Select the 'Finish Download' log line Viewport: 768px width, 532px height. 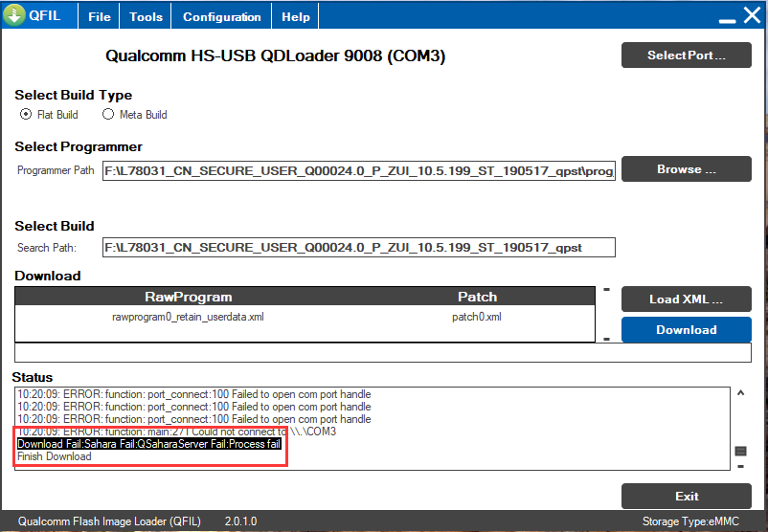click(x=55, y=456)
